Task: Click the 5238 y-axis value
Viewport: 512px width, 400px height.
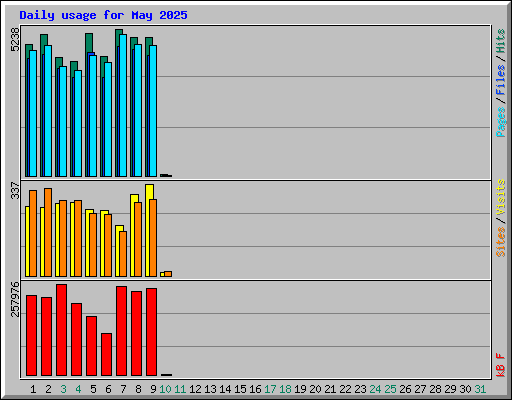Action: [15, 39]
